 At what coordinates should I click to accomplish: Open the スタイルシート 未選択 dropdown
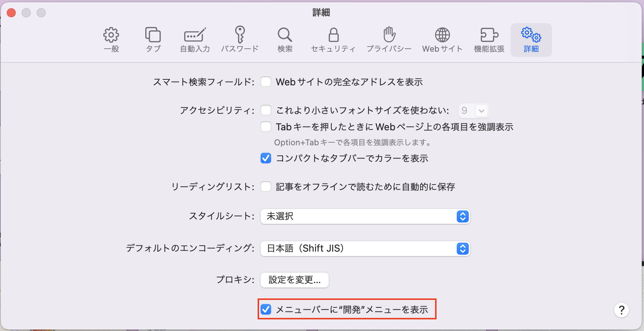tap(365, 216)
